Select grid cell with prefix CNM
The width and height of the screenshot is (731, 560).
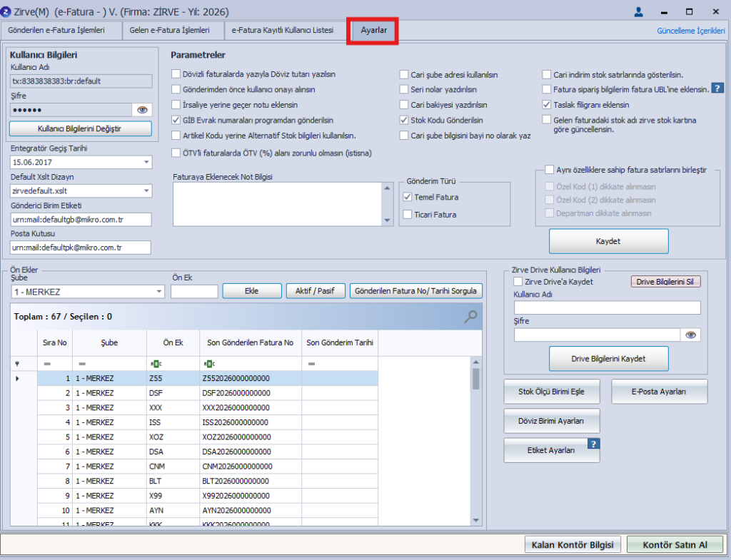[173, 467]
